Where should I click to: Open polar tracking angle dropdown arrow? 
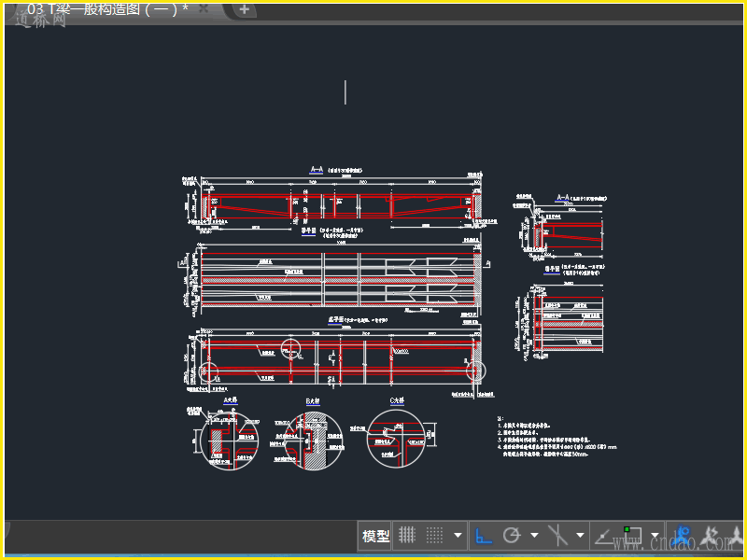coord(534,536)
